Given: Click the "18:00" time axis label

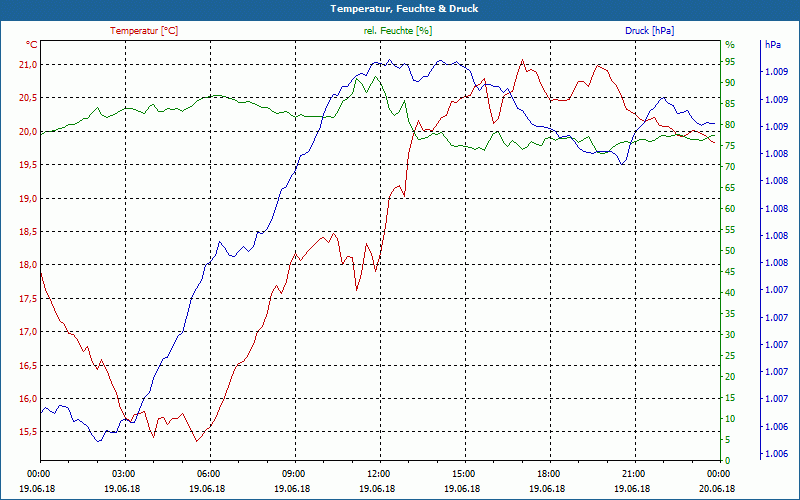Looking at the screenshot, I should point(547,473).
